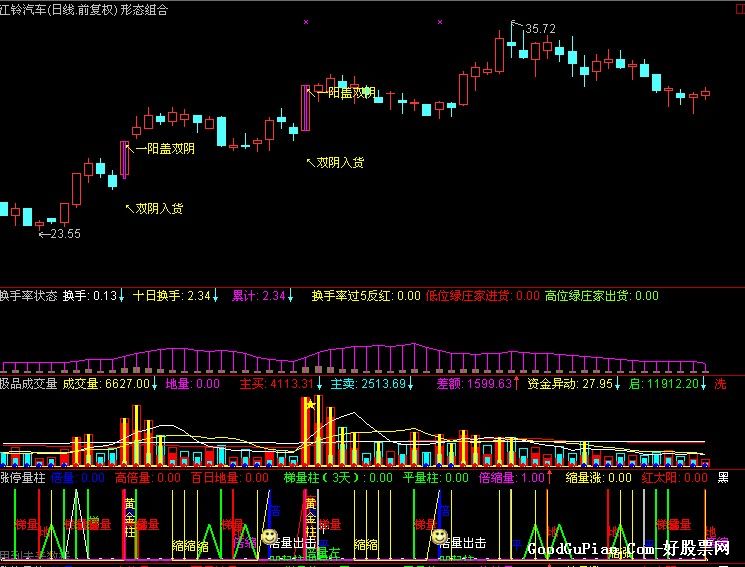The image size is (745, 567).
Task: Click the later smiley face beside 倍量出击
Action: [x=439, y=538]
